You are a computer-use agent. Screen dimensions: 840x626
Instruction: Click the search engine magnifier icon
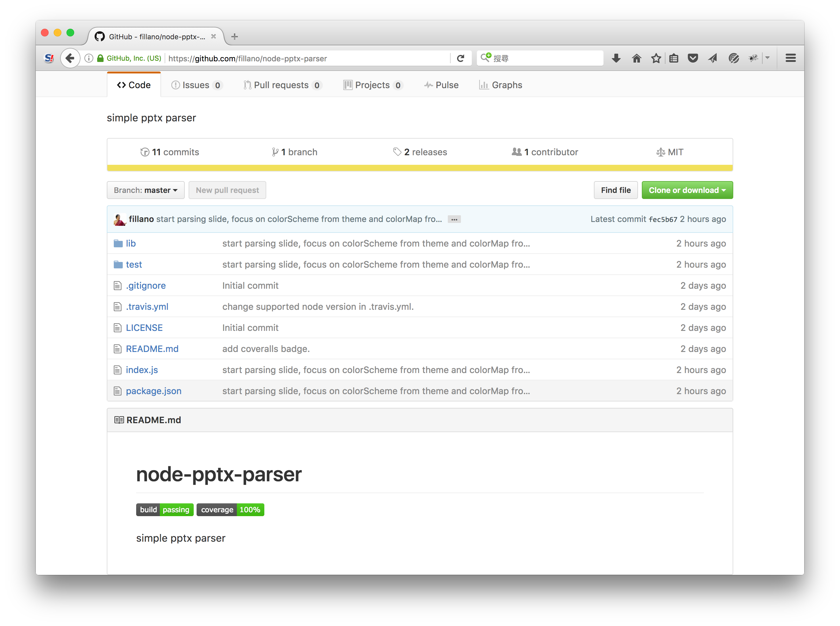tap(486, 57)
